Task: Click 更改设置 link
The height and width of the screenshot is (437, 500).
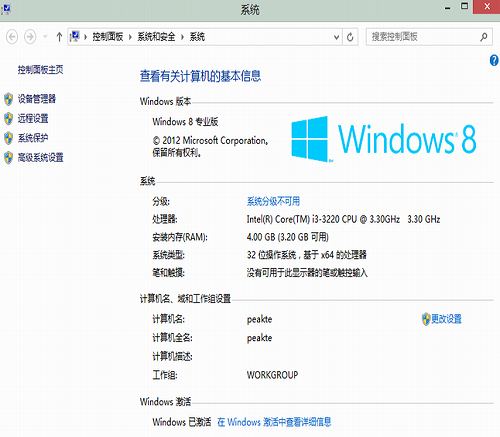Action: coord(446,319)
